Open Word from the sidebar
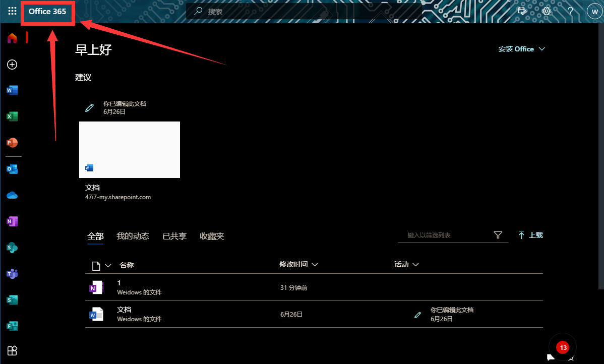The height and width of the screenshot is (364, 604). 12,90
